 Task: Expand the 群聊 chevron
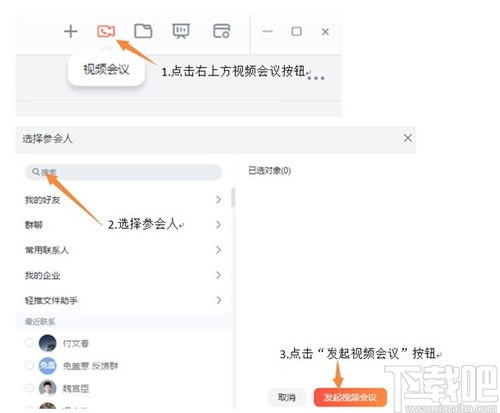[218, 224]
